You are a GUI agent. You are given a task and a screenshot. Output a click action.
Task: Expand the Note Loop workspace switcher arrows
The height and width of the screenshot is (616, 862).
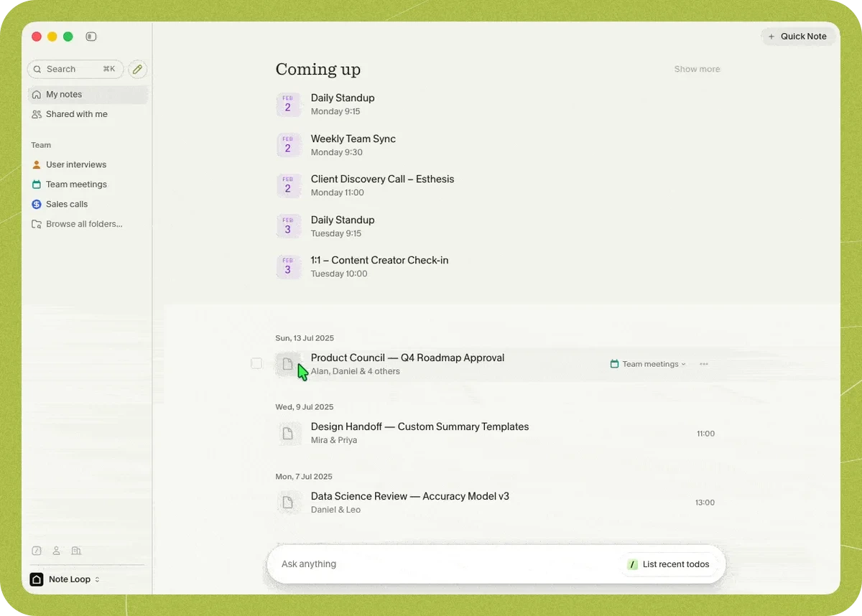click(97, 579)
